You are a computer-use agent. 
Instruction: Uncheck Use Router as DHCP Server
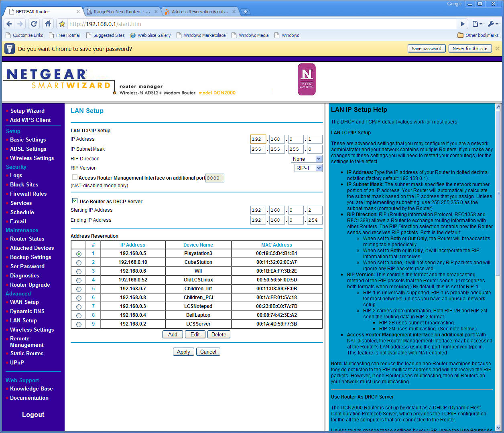point(75,201)
